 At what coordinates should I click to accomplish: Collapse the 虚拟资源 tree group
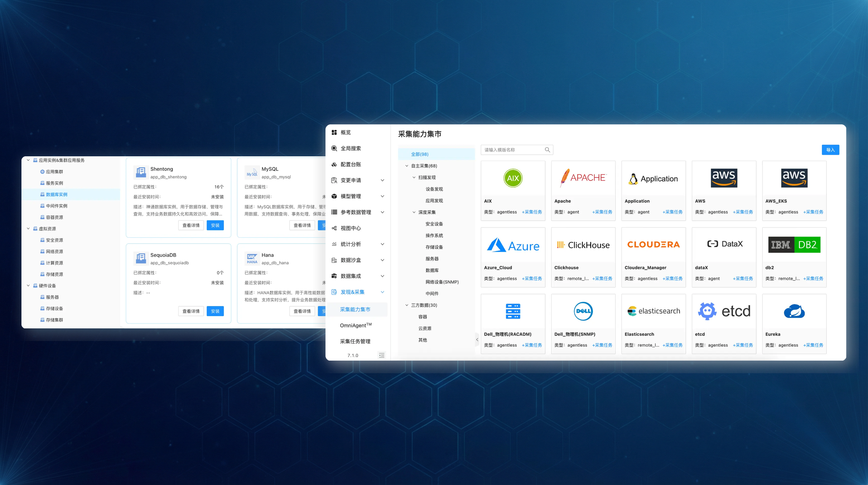point(28,229)
